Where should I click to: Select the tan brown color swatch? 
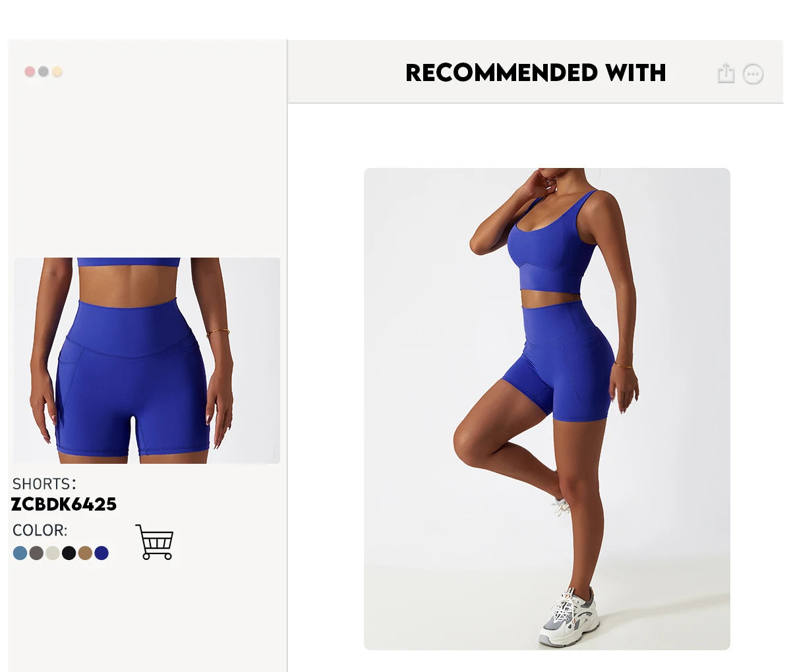point(85,553)
